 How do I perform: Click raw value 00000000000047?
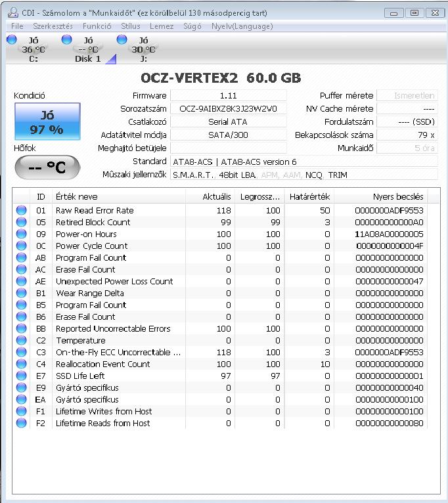coord(390,281)
